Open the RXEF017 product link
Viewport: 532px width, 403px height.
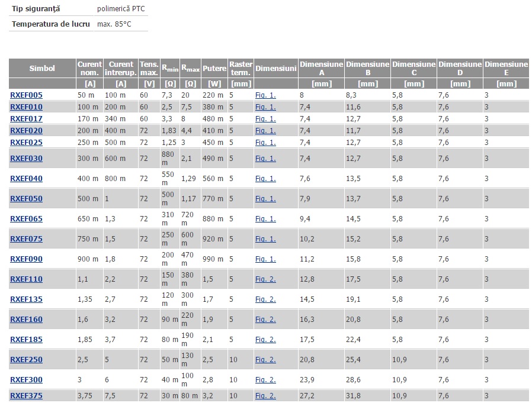(x=26, y=119)
